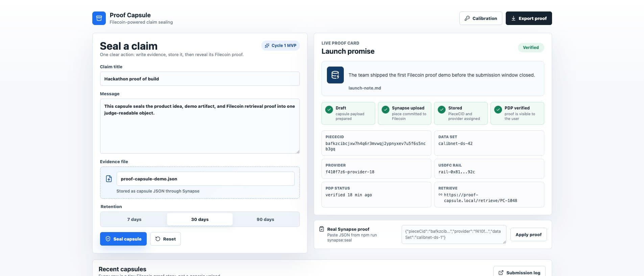The image size is (644, 276).
Task: Click the download icon in Export proof
Action: pyautogui.click(x=513, y=18)
